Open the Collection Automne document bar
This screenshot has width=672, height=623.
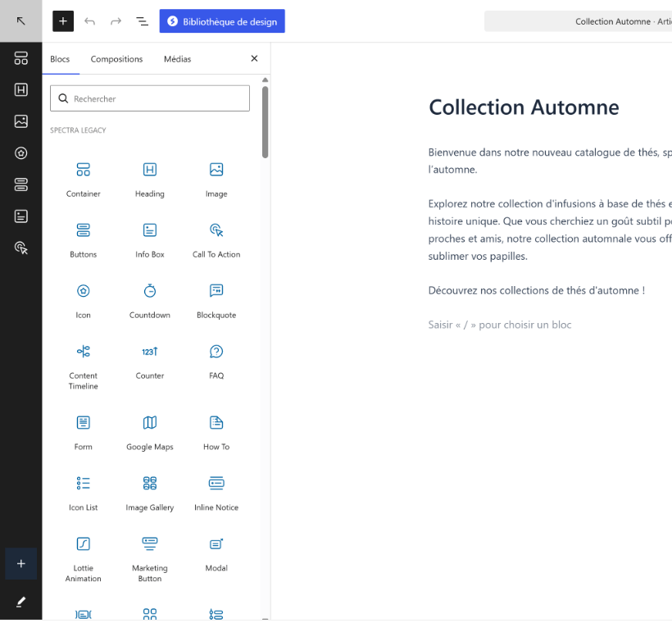click(x=578, y=21)
